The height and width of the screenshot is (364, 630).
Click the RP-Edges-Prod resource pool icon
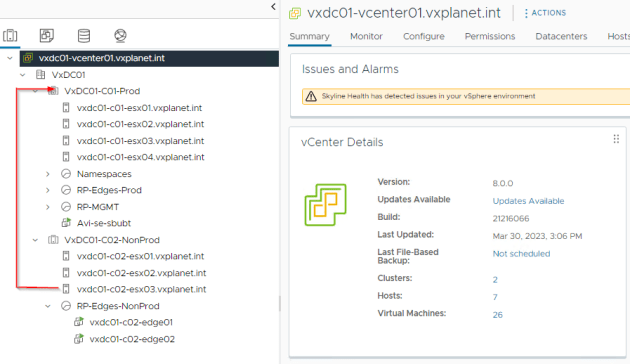[x=66, y=190]
